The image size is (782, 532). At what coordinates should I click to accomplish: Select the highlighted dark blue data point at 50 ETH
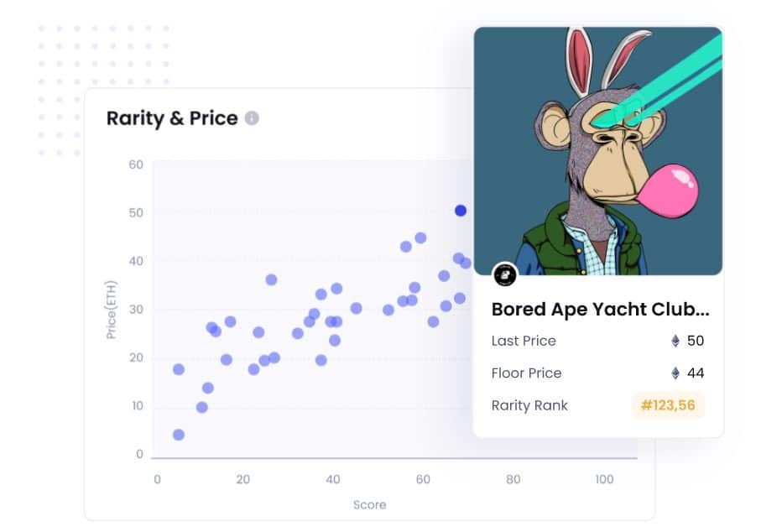pos(461,211)
